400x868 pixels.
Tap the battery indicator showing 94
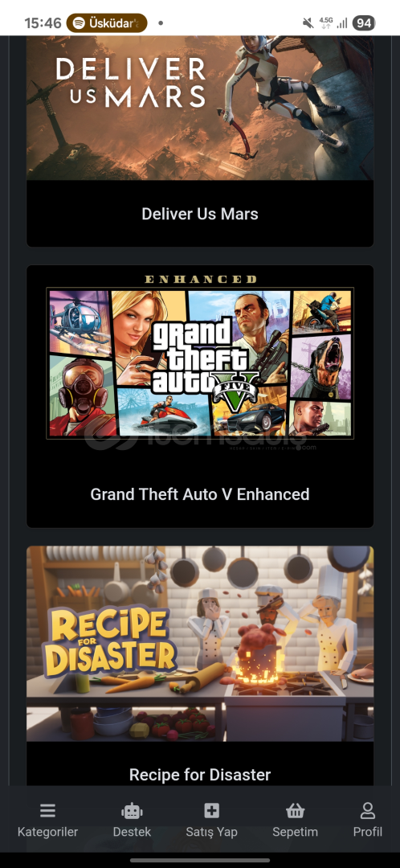pyautogui.click(x=364, y=23)
